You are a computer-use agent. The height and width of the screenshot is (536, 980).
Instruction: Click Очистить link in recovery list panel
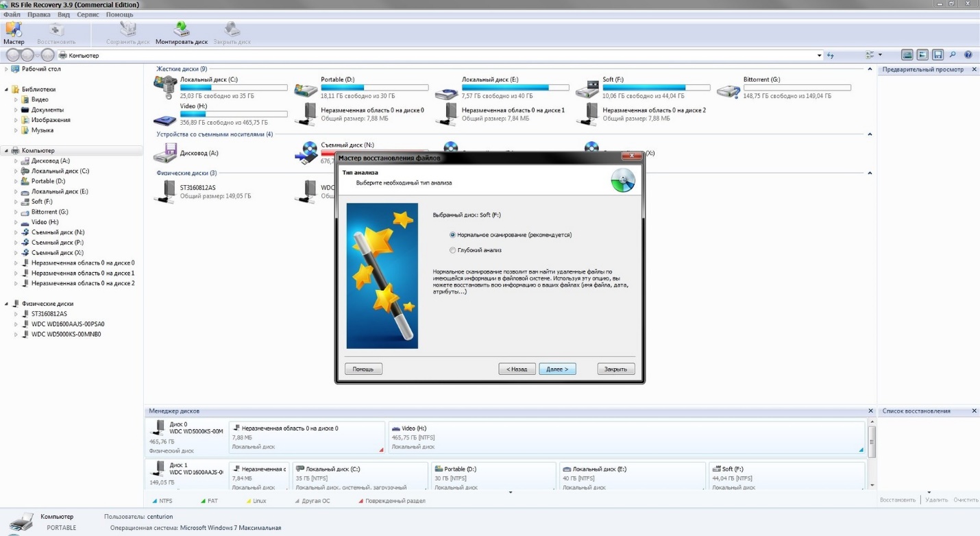tap(966, 500)
